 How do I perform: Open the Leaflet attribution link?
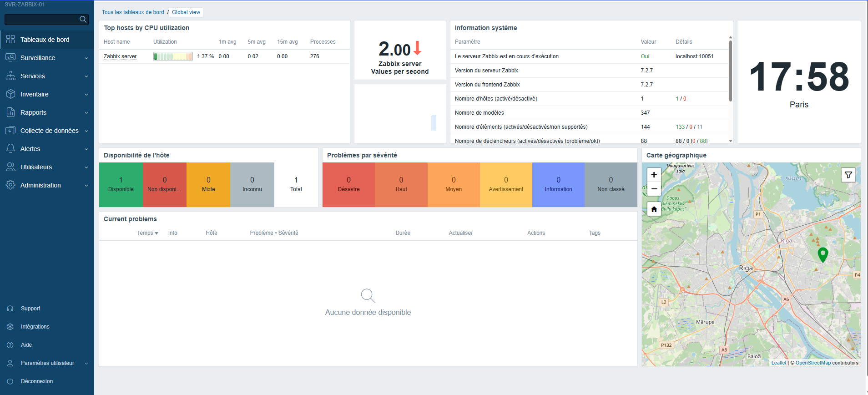pyautogui.click(x=779, y=363)
